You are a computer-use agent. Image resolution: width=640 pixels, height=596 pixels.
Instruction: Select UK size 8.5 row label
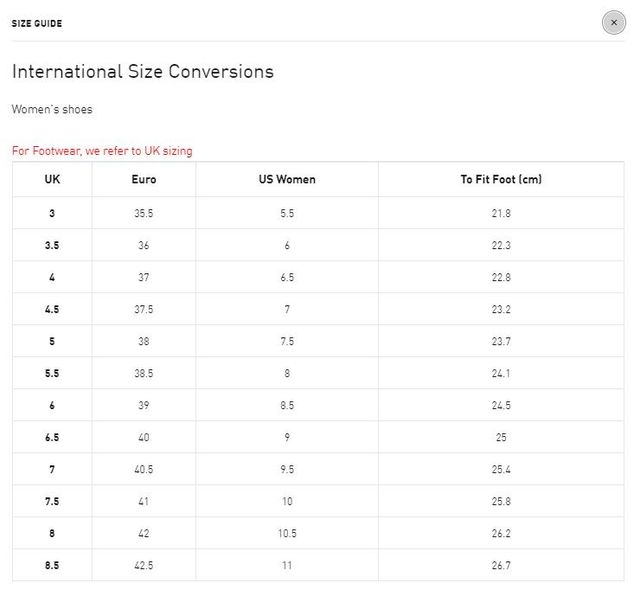52,565
